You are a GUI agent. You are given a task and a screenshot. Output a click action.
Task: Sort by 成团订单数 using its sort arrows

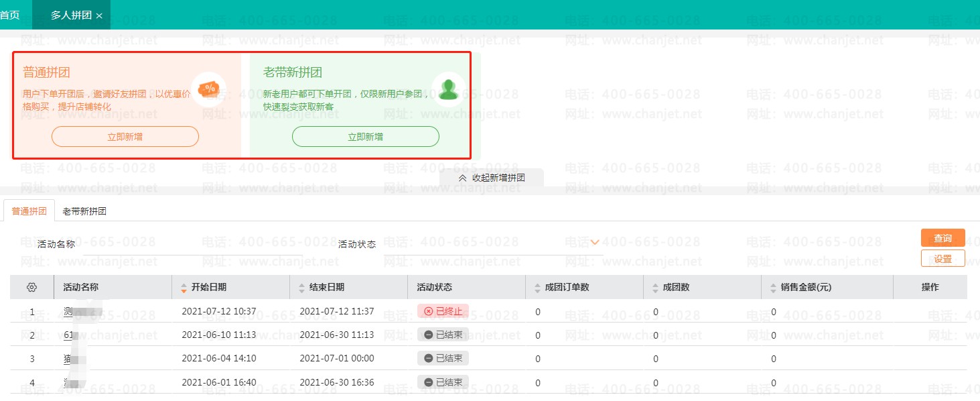coord(537,288)
